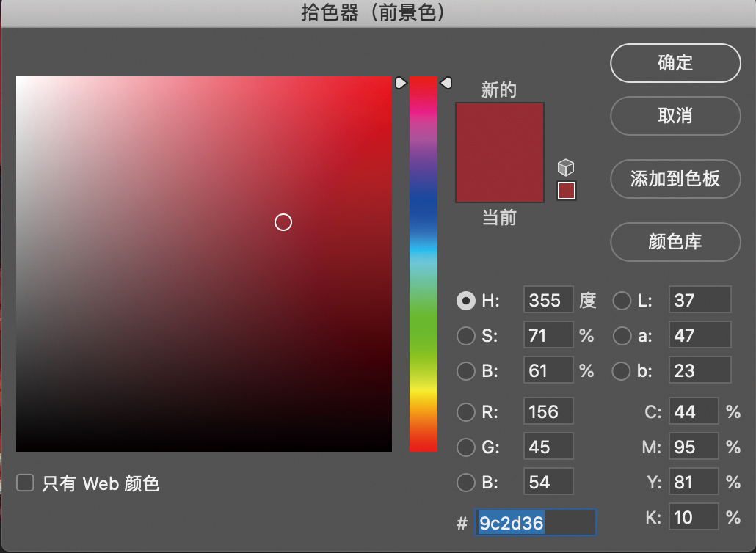Click the H field showing 355

pyautogui.click(x=548, y=300)
